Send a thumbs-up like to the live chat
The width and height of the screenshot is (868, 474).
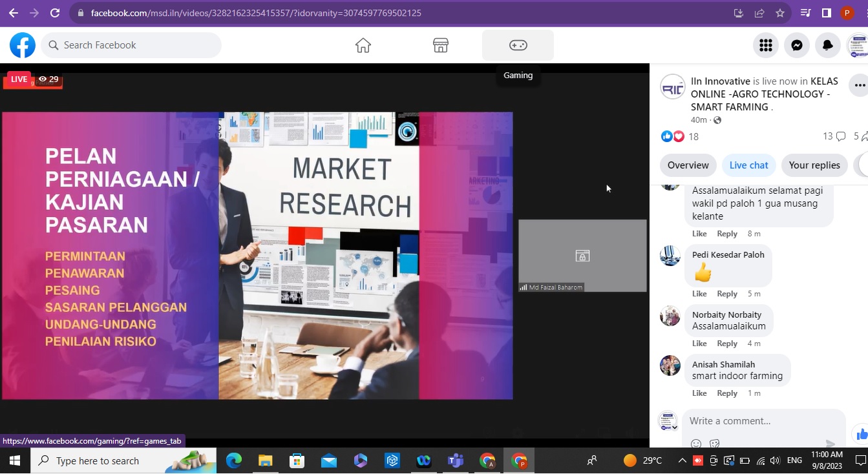(862, 434)
